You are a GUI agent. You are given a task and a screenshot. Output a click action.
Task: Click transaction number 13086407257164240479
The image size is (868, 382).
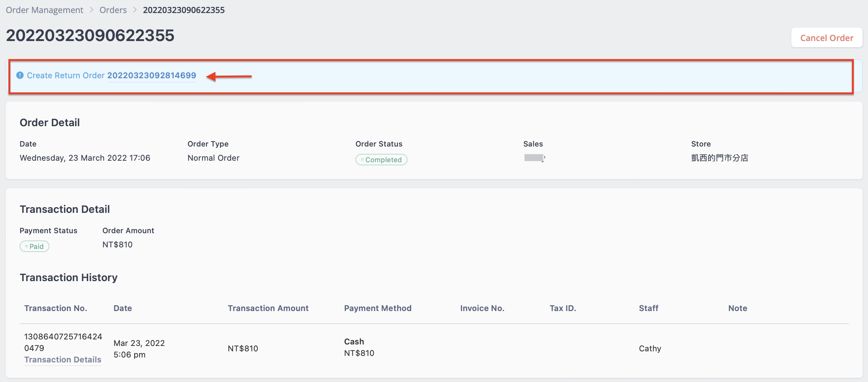(x=63, y=342)
